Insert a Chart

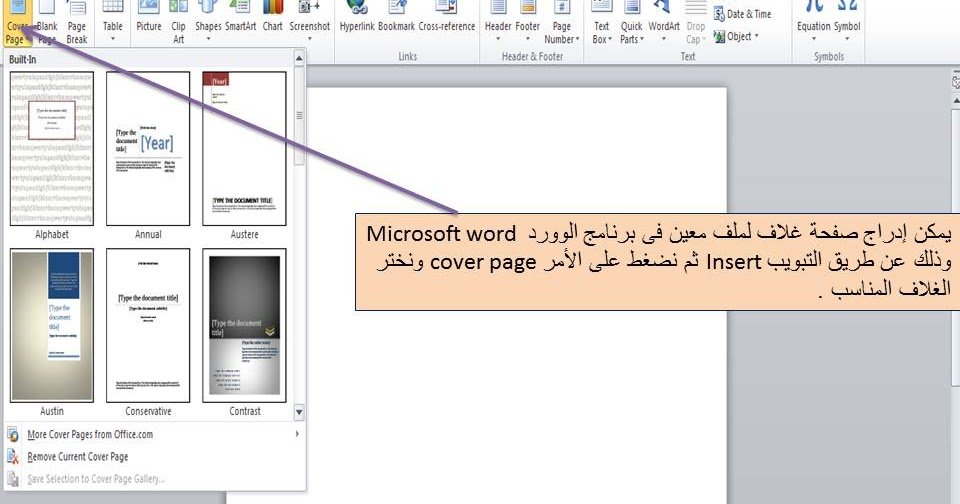tap(272, 18)
